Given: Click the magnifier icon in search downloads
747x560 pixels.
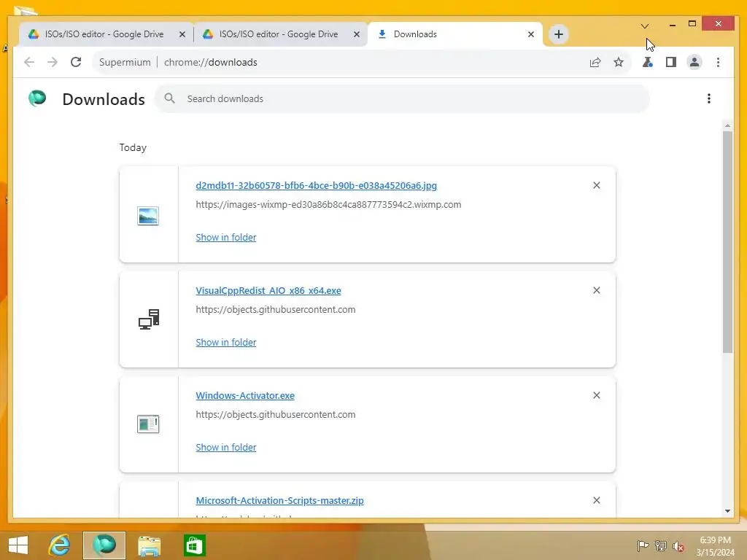Looking at the screenshot, I should click(x=169, y=98).
